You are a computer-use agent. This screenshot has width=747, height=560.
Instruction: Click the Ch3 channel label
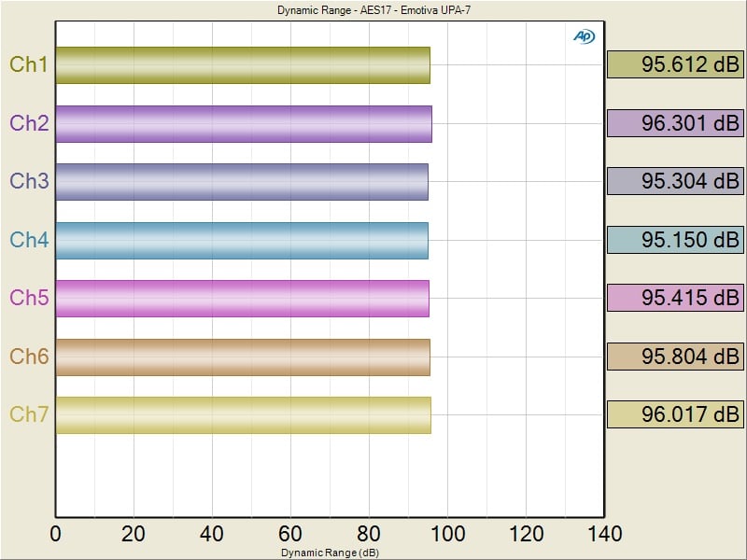(29, 181)
